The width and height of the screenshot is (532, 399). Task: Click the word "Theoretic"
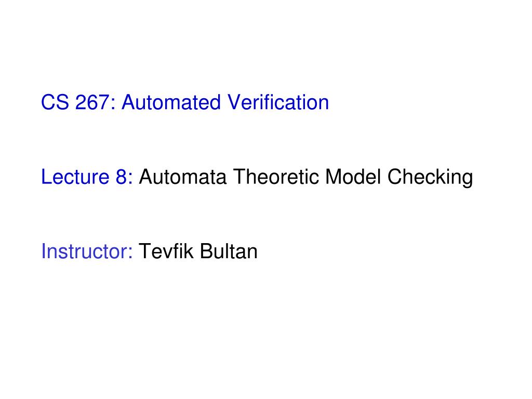coord(276,178)
